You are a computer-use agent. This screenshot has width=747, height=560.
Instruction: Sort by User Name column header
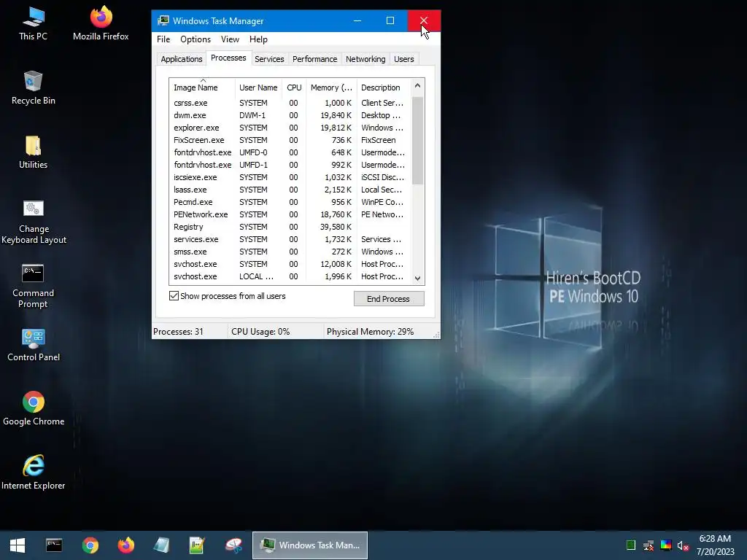[x=258, y=87]
